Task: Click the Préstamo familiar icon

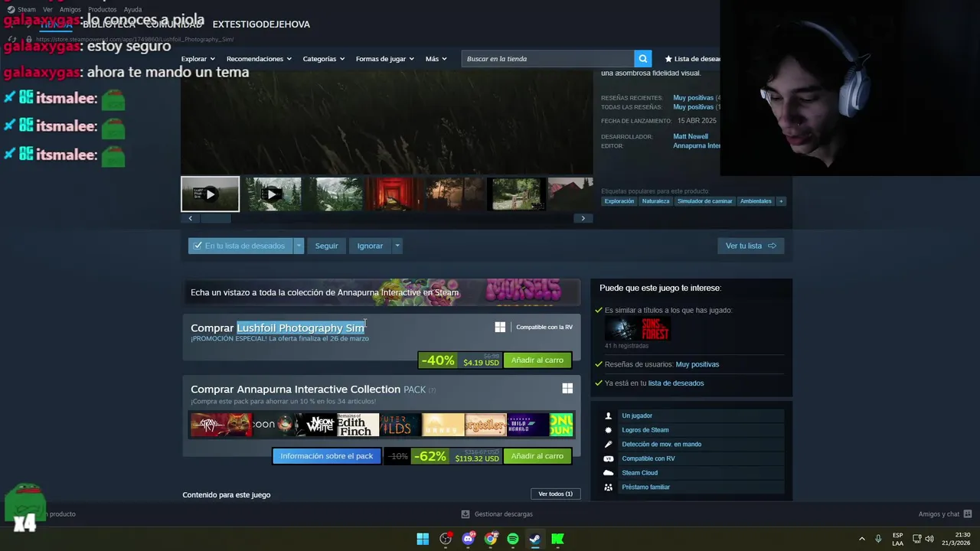Action: [x=609, y=487]
